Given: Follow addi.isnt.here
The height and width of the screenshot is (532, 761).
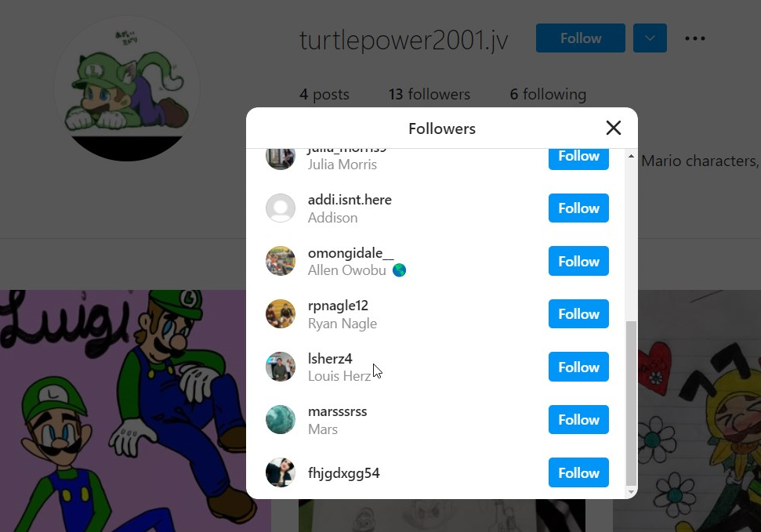Looking at the screenshot, I should (x=578, y=208).
